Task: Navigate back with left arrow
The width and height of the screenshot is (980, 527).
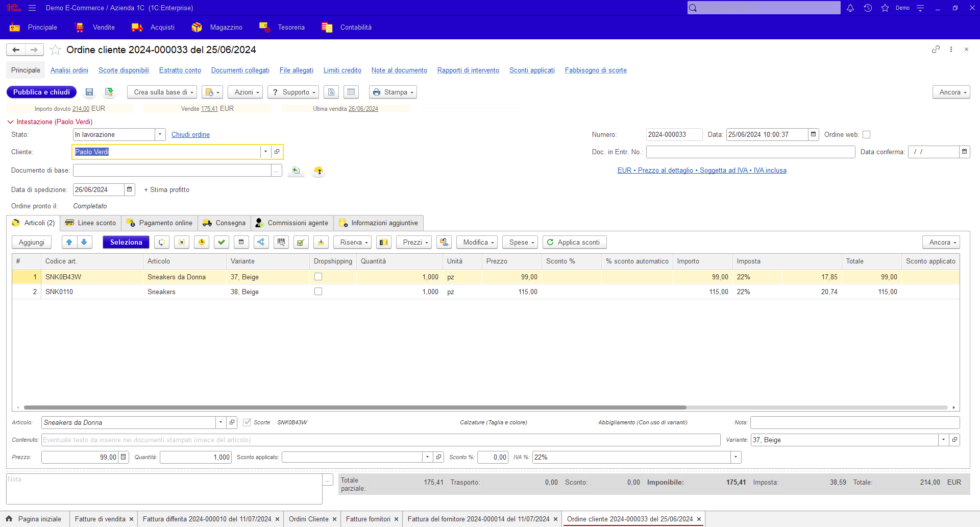Action: point(16,50)
